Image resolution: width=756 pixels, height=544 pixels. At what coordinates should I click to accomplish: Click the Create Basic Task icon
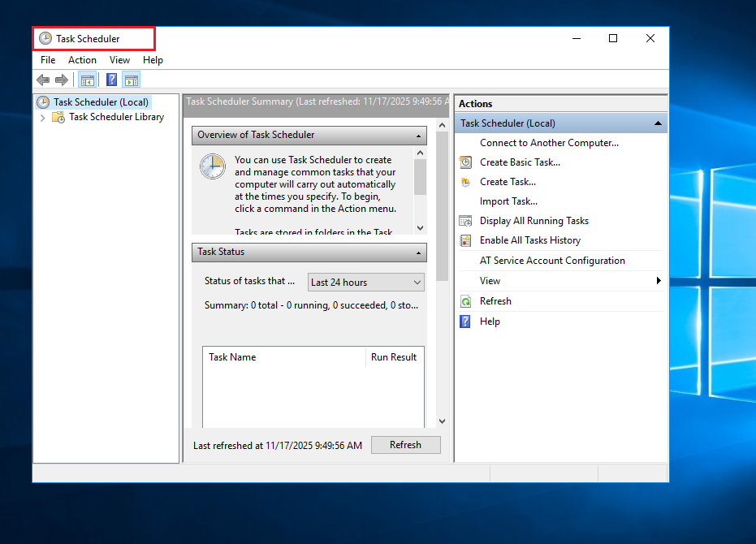466,162
